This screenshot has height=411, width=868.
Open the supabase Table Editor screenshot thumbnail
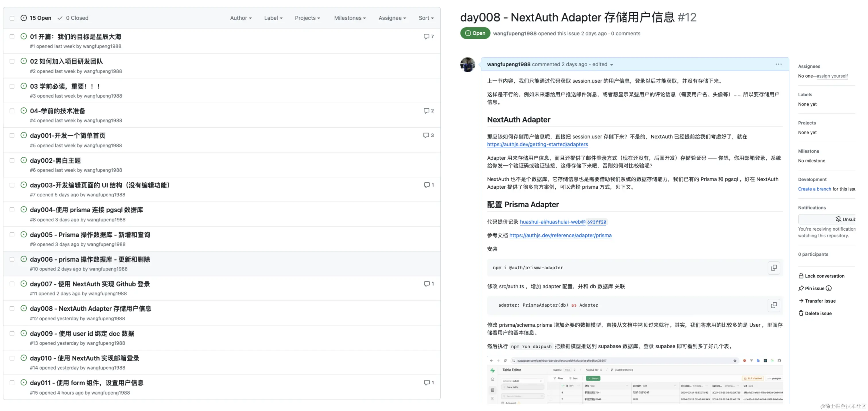635,380
